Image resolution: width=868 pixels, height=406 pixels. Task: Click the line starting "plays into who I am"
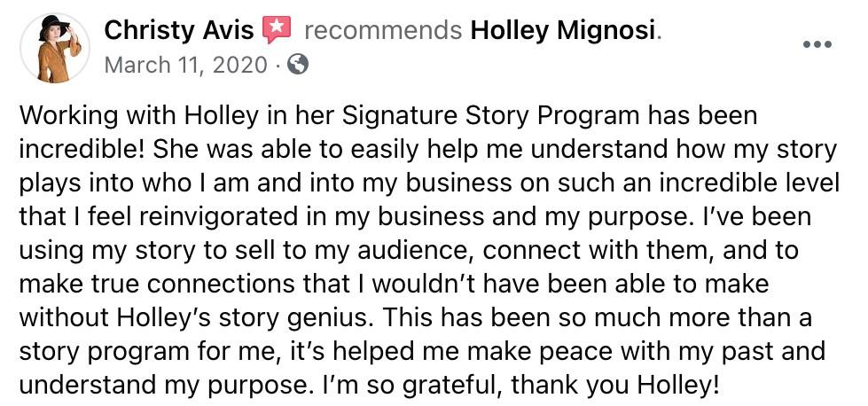(x=430, y=184)
